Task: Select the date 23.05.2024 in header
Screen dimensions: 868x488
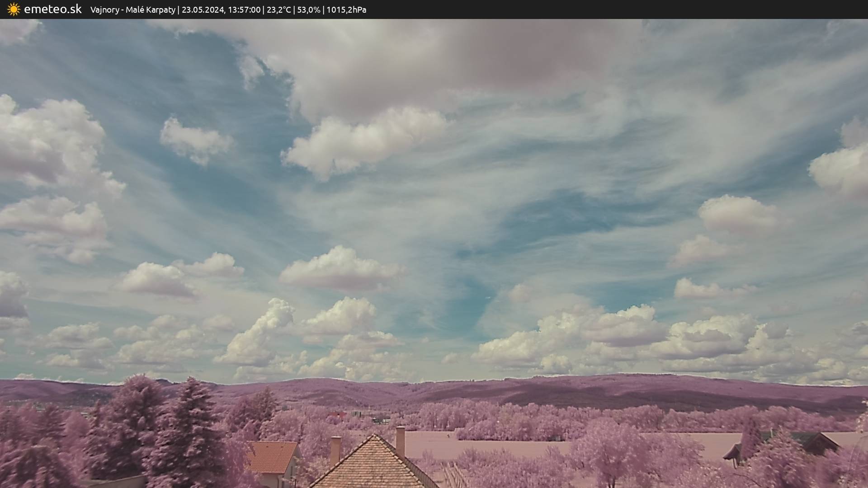Action: coord(203,10)
